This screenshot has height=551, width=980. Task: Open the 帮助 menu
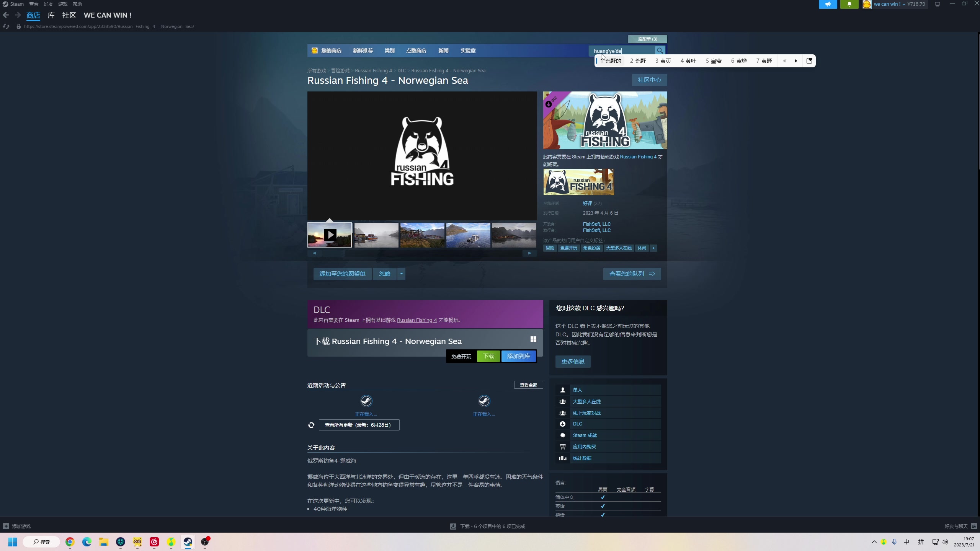77,4
